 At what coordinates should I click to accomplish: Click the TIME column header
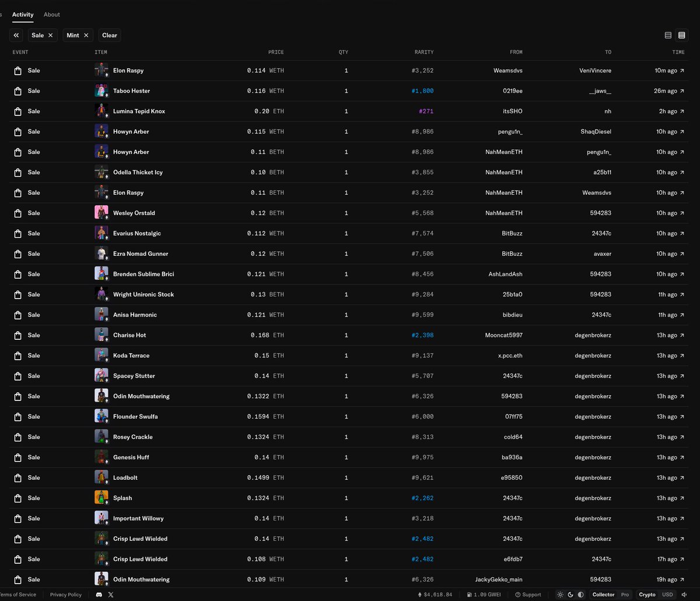(678, 52)
